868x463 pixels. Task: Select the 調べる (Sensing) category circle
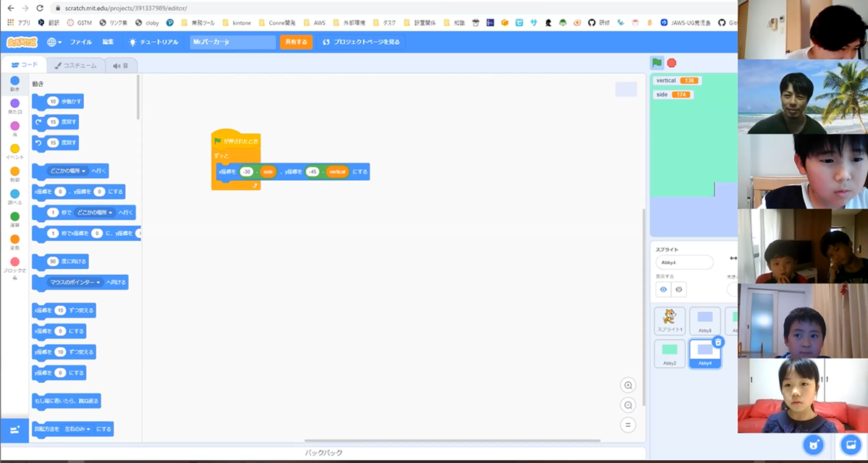(x=14, y=194)
